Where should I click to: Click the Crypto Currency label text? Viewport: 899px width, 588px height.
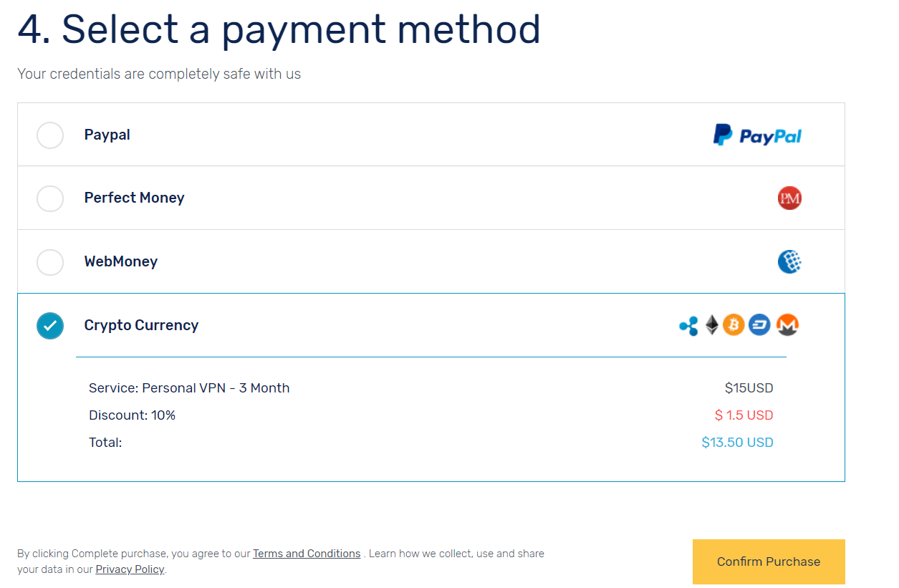point(141,325)
